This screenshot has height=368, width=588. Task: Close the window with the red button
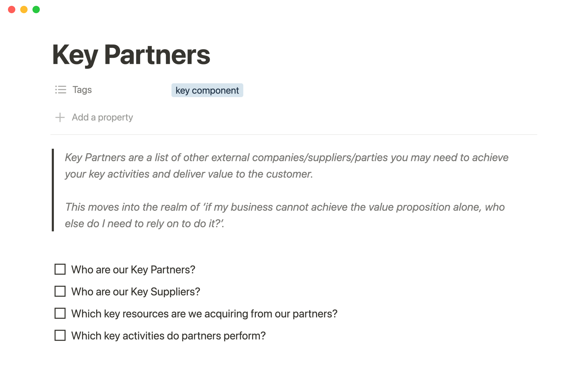(12, 10)
